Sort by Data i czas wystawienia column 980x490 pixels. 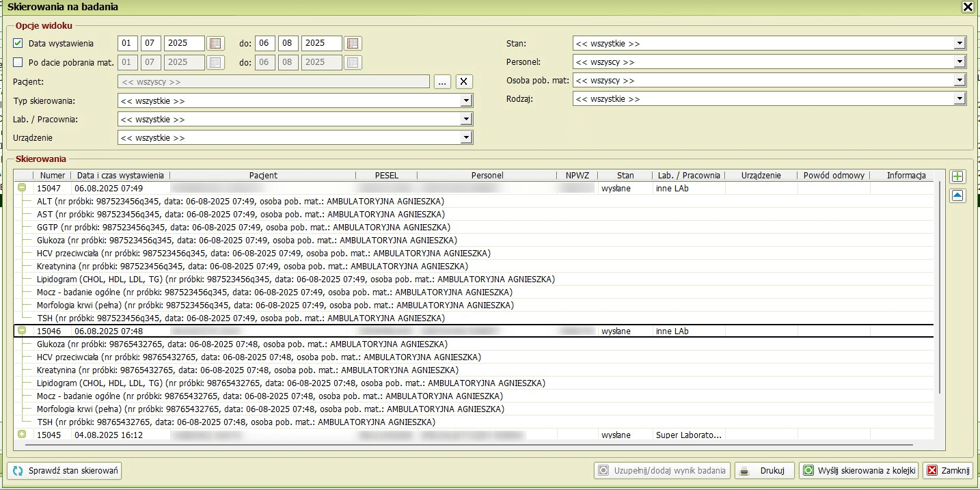[120, 176]
